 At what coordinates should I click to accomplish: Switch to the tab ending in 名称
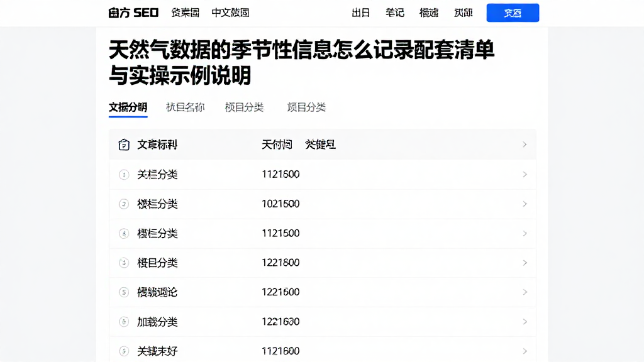pos(185,107)
